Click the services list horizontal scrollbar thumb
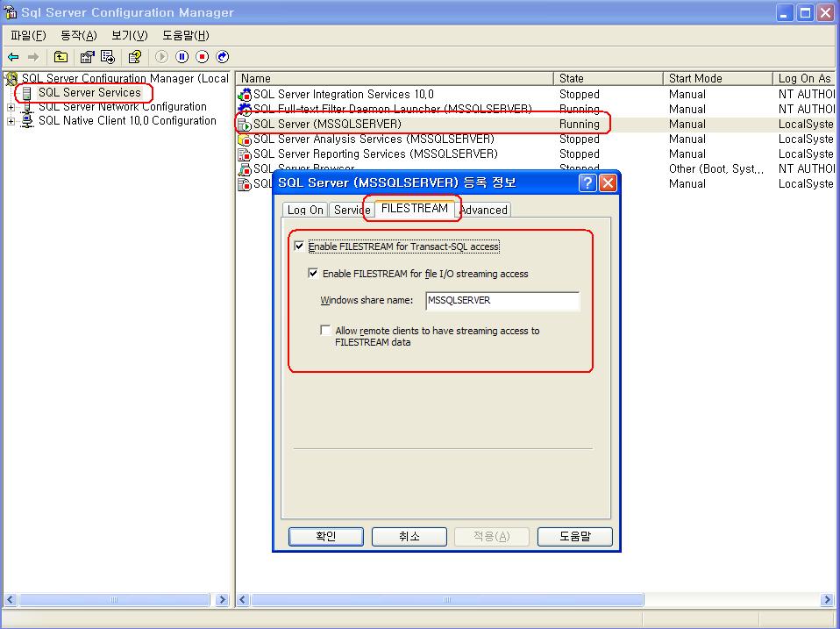The image size is (840, 629). tap(447, 599)
